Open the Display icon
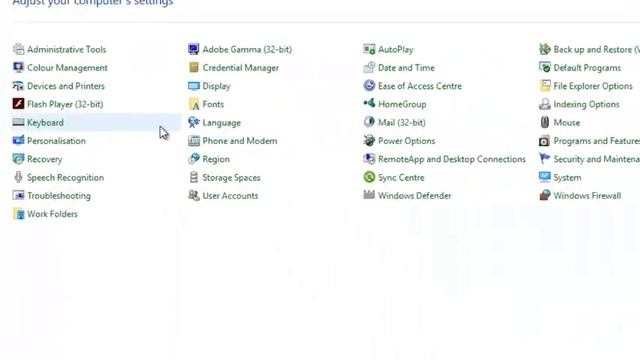This screenshot has width=640, height=360. click(x=193, y=86)
